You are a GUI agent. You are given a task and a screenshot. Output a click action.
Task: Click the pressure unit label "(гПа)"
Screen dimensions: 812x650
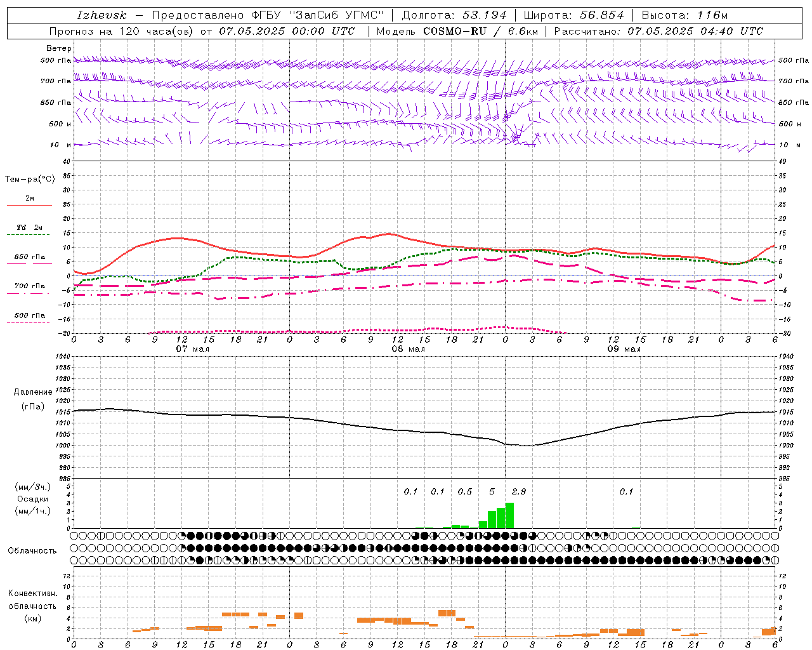pos(33,407)
